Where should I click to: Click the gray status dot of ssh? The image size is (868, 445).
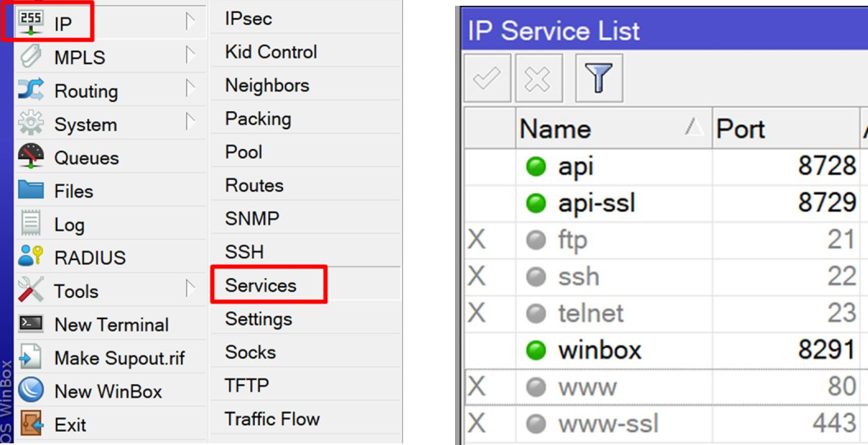536,276
